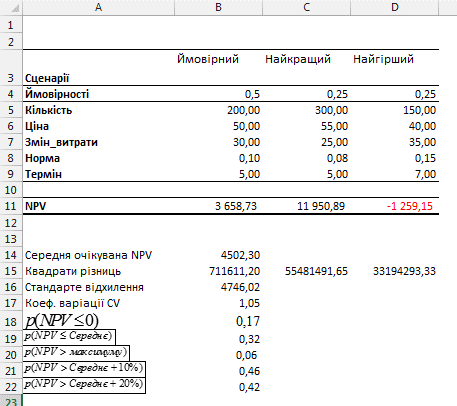Click squared difference 33194293,33

point(404,271)
